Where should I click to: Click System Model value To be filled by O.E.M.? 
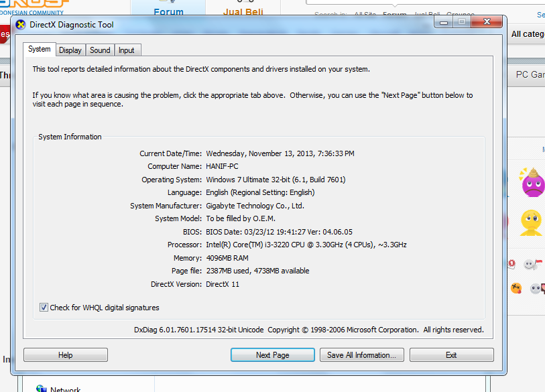241,218
